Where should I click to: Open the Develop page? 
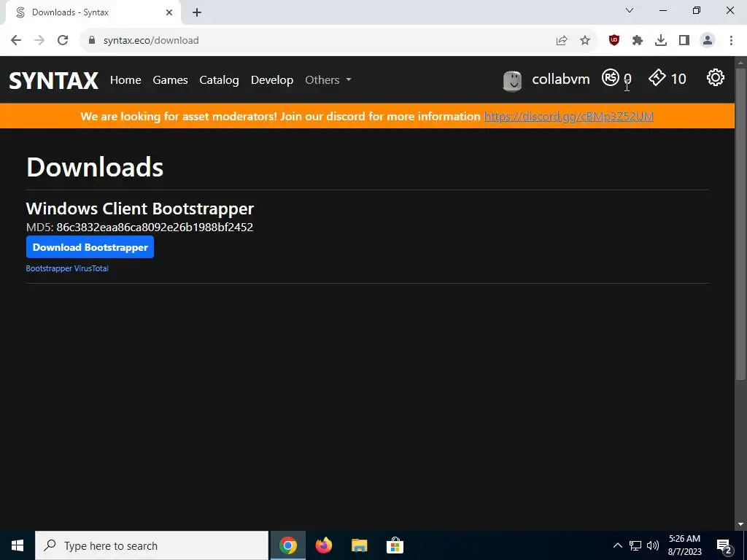coord(272,80)
